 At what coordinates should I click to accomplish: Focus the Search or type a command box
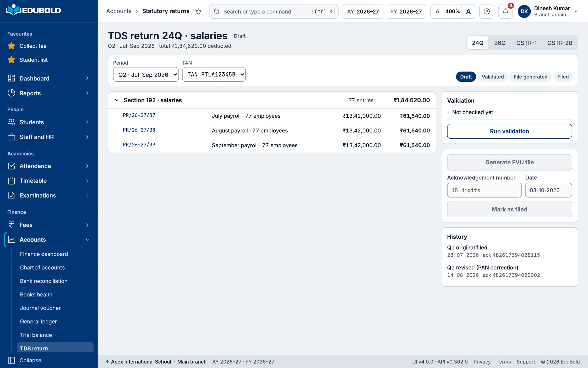(274, 11)
